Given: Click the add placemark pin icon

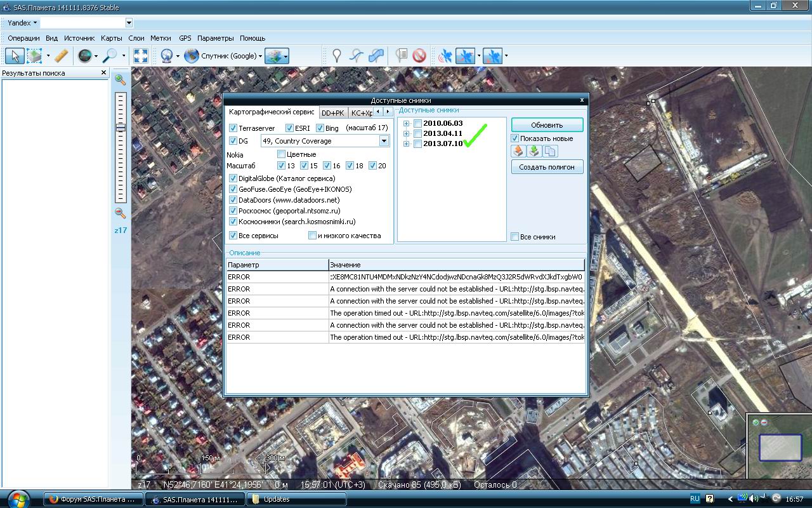Looking at the screenshot, I should tap(337, 56).
